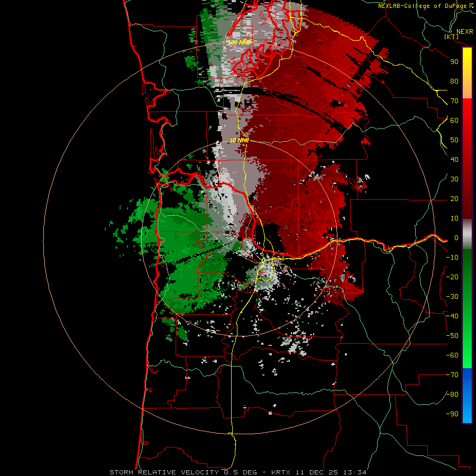Pick the gray zero band of color bar

(x=467, y=234)
